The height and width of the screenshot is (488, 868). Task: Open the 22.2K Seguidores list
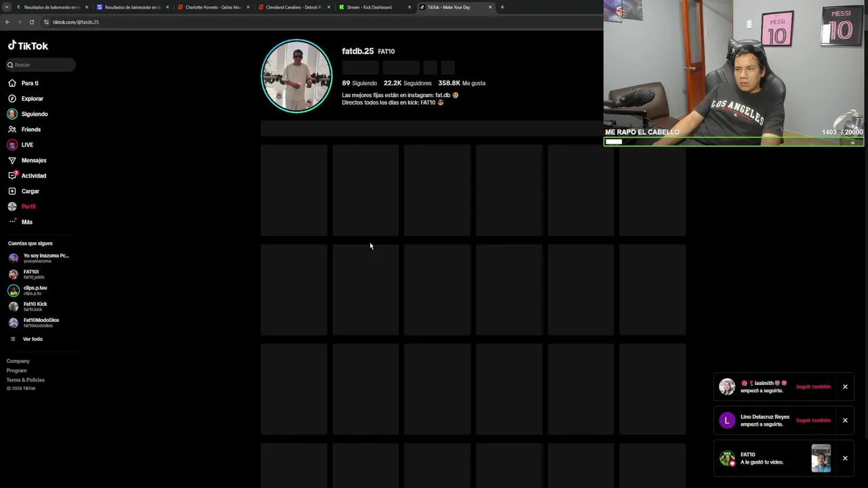(x=408, y=83)
